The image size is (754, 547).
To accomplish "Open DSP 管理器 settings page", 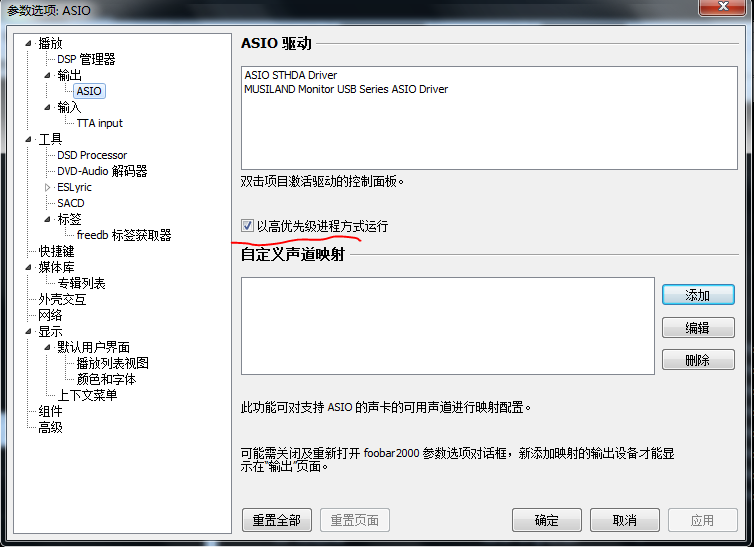I will (86, 59).
